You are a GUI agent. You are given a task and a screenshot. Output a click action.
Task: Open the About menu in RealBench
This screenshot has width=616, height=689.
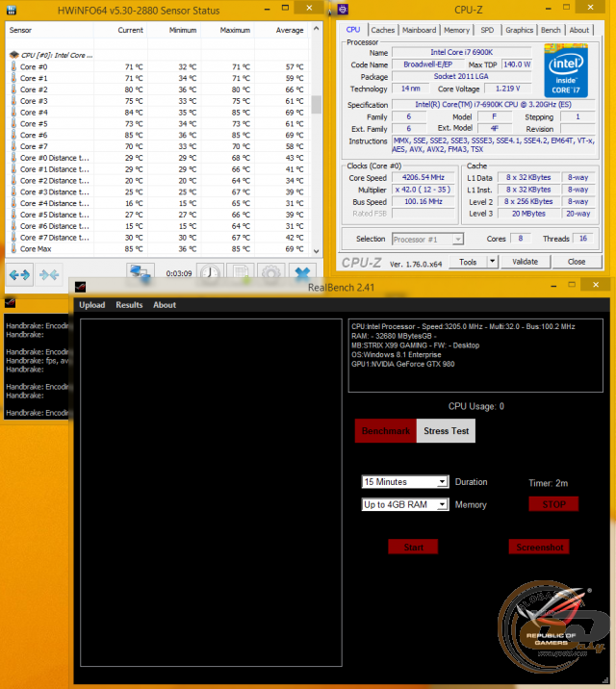tap(165, 305)
